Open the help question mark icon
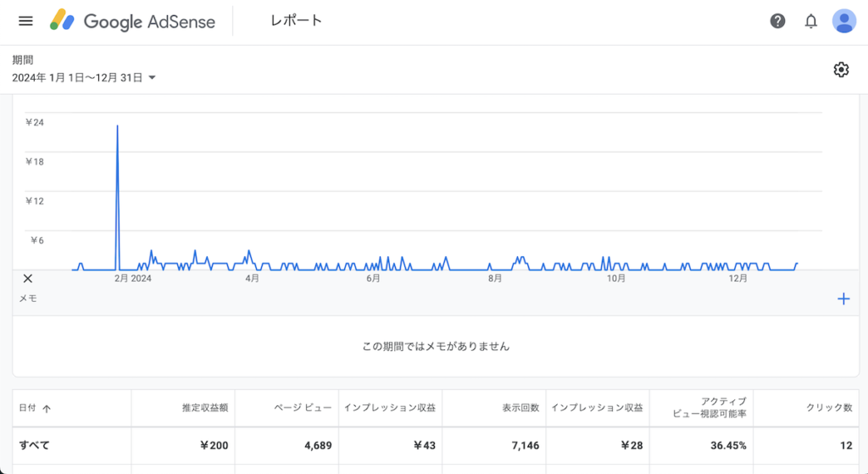The image size is (868, 474). coord(777,21)
